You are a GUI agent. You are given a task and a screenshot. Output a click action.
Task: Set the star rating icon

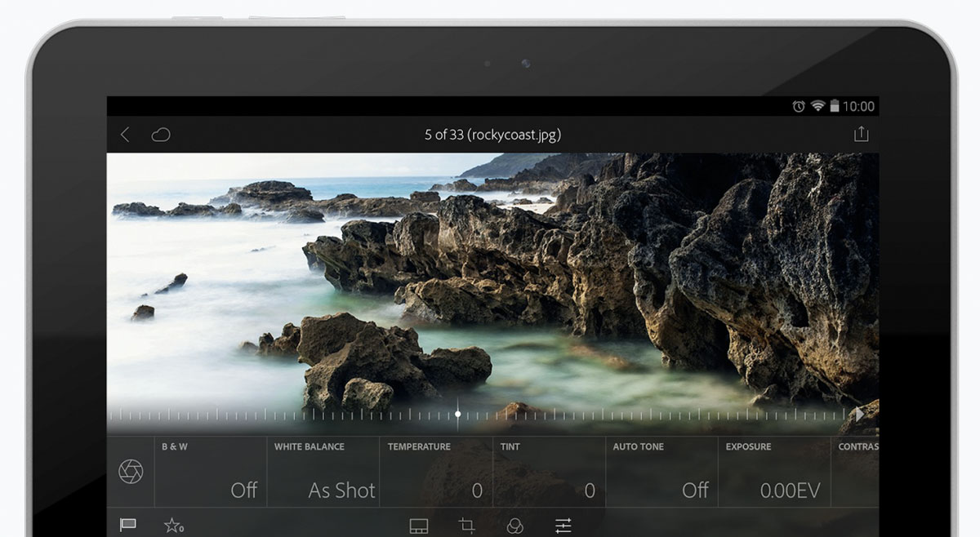(173, 526)
